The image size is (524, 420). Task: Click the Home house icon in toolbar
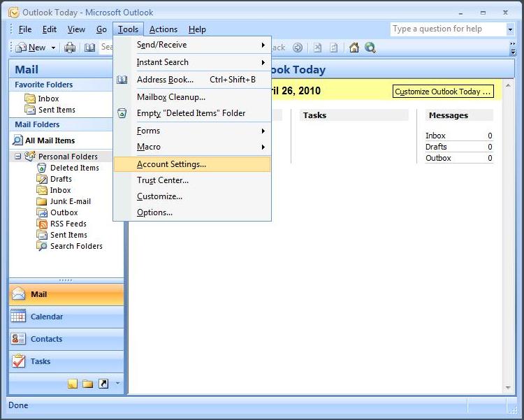(x=354, y=48)
